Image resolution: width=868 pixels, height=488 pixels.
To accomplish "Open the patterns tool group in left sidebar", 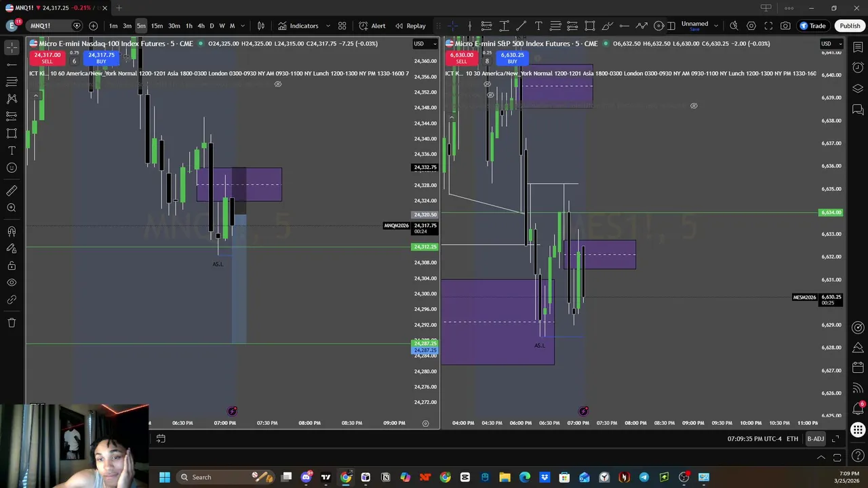I will pos(12,99).
